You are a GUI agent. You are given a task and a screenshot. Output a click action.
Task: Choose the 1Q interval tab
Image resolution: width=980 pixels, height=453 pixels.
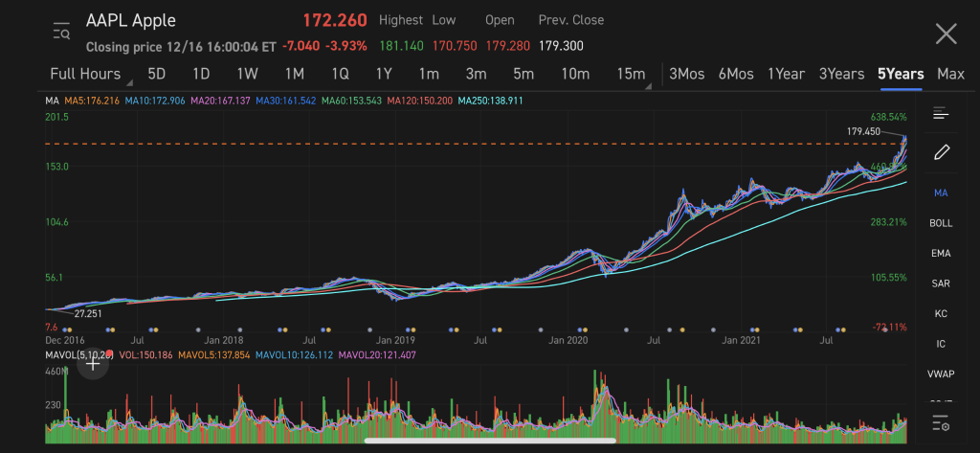[x=340, y=74]
